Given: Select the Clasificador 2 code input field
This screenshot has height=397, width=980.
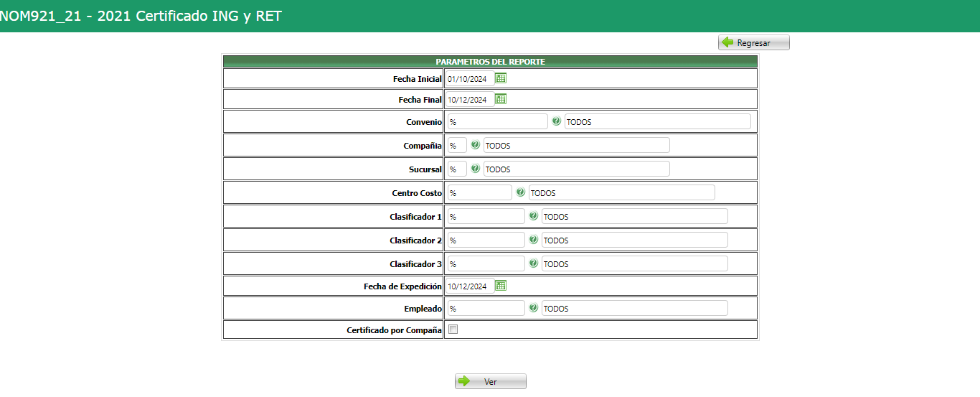Looking at the screenshot, I should pos(486,240).
